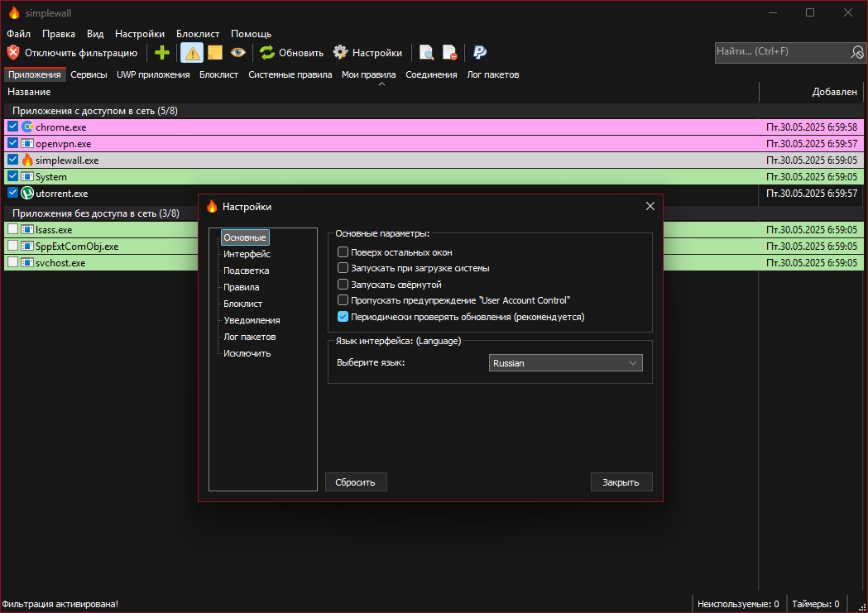This screenshot has width=868, height=613.
Task: Click the Закрыть button
Action: click(x=621, y=482)
